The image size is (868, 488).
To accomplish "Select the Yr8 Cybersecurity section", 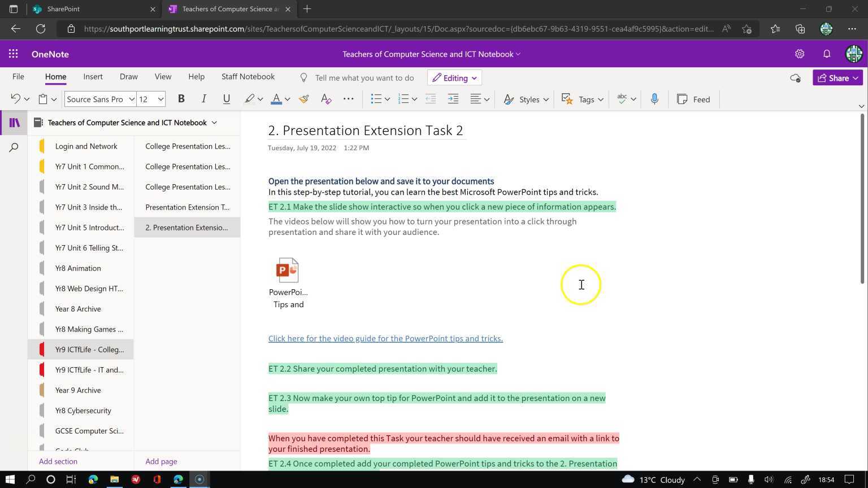I will click(x=83, y=411).
